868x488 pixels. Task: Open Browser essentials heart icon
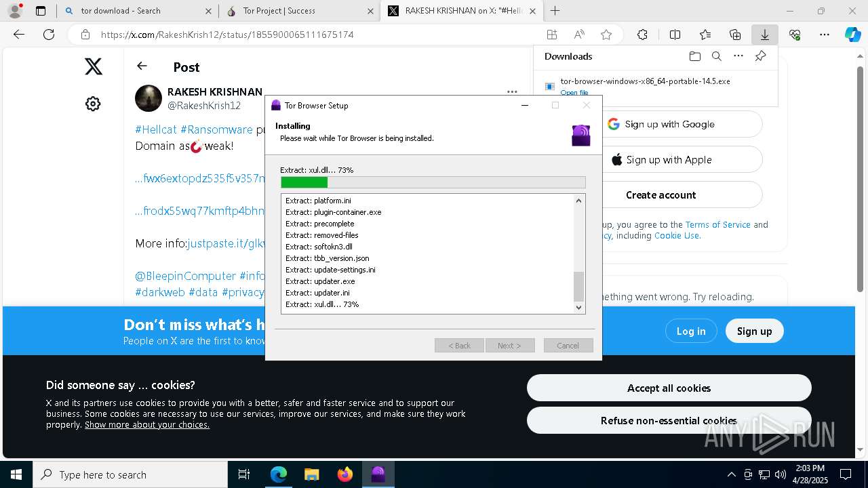coord(795,35)
